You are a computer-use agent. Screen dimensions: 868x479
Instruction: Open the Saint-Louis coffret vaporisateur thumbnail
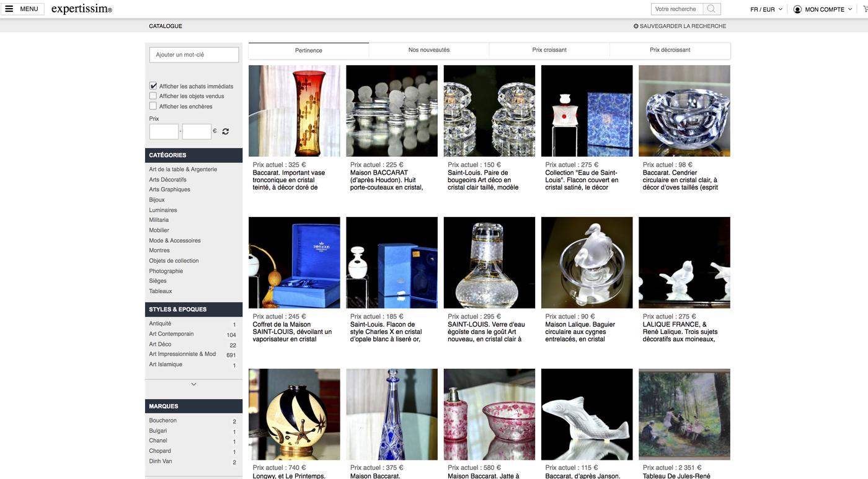[294, 263]
